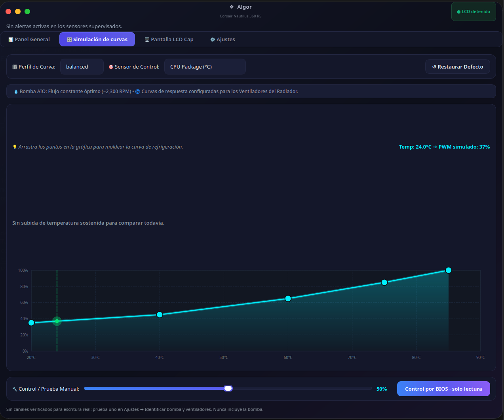
Task: Click the Corsair Nautilus 360 RS subtitle
Action: click(x=240, y=16)
